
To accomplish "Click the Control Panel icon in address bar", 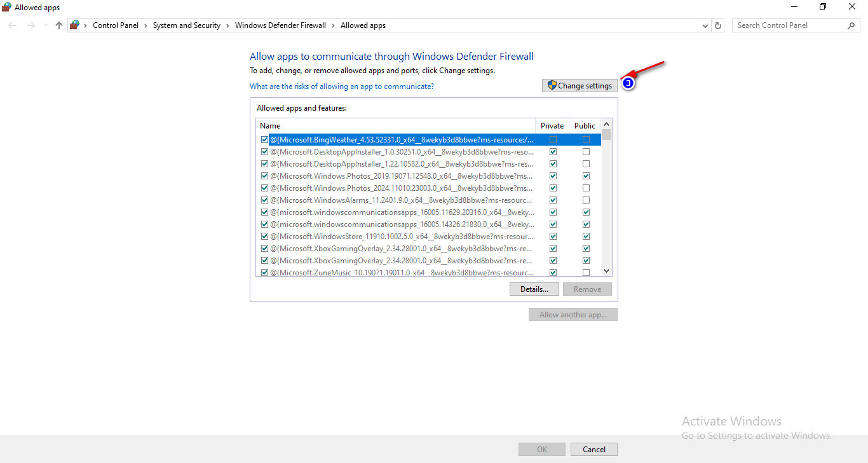I will 75,25.
